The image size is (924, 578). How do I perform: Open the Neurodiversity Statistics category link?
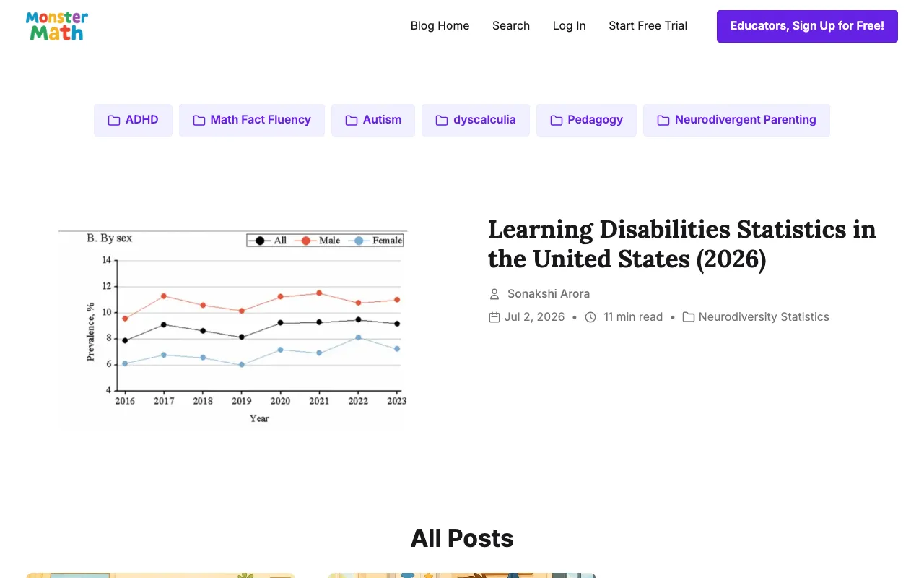(764, 317)
